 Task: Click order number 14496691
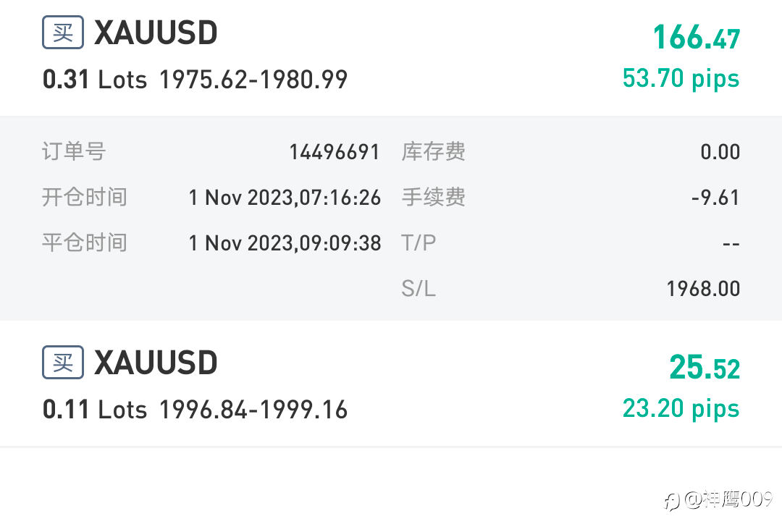[x=334, y=152]
